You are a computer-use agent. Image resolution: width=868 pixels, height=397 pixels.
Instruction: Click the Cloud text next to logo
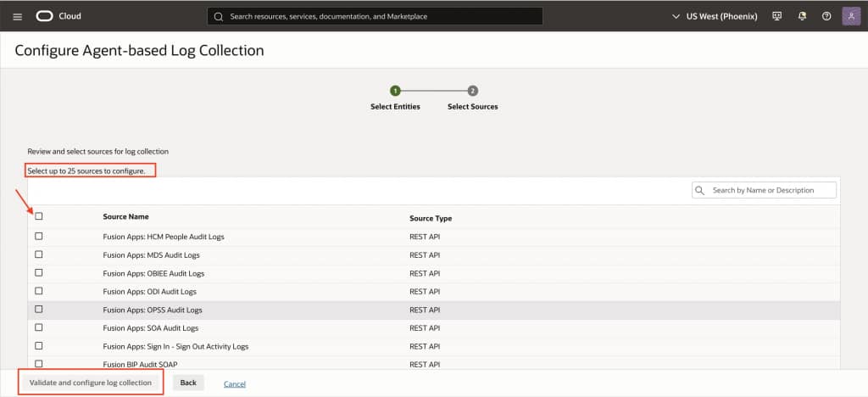[x=70, y=16]
